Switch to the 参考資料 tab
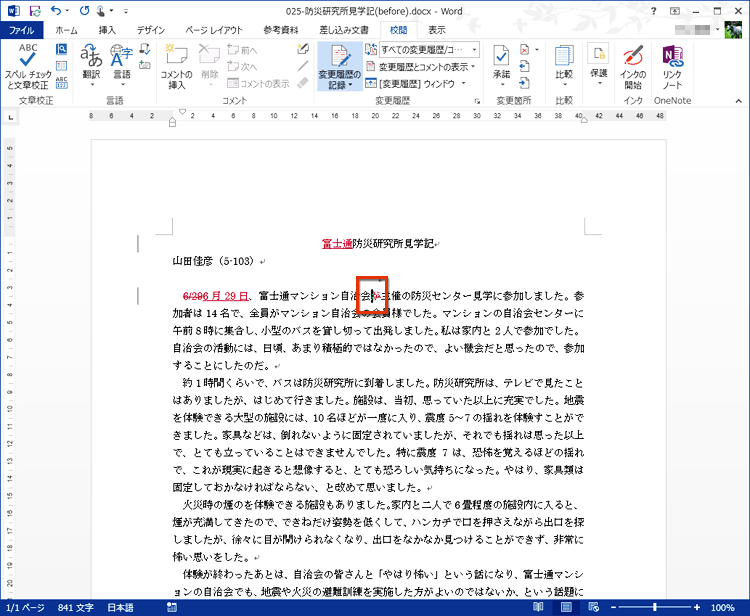Viewport: 750px width, 616px height. point(280,30)
